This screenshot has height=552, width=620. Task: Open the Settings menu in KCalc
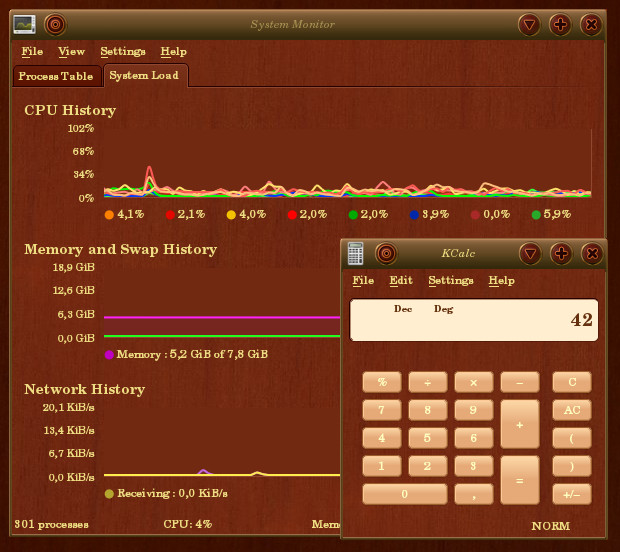point(451,280)
